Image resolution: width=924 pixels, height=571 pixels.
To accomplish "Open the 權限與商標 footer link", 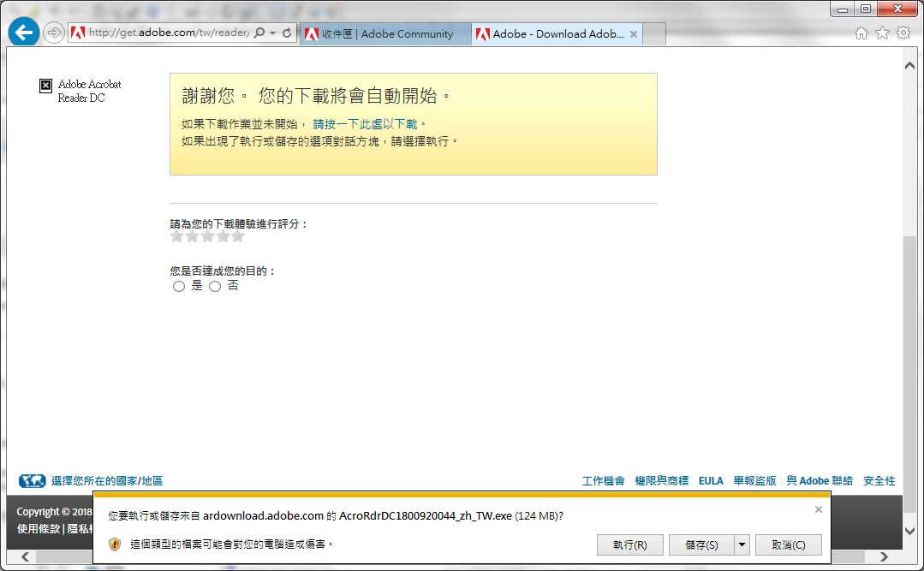I will click(662, 481).
